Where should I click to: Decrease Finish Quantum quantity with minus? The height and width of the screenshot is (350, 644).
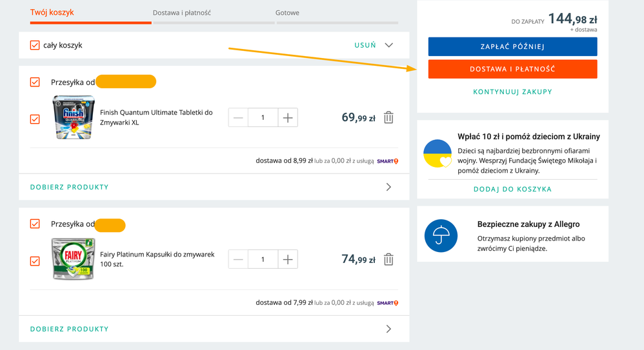pos(238,118)
